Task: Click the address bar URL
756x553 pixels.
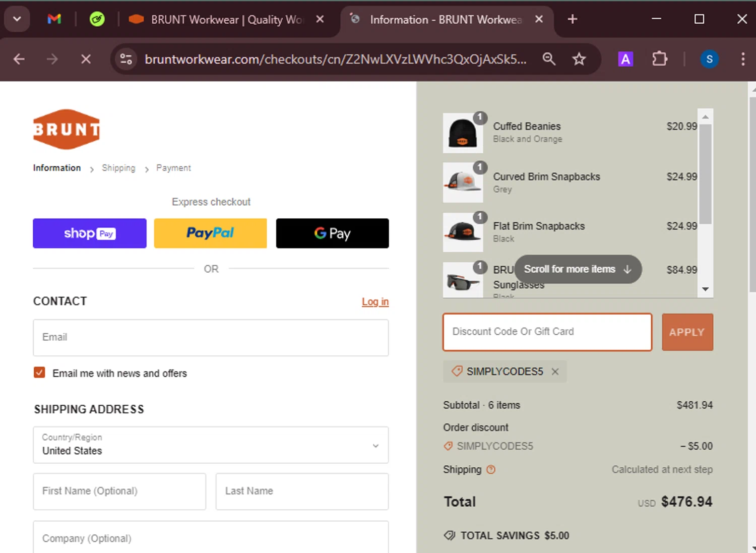Action: pos(335,59)
